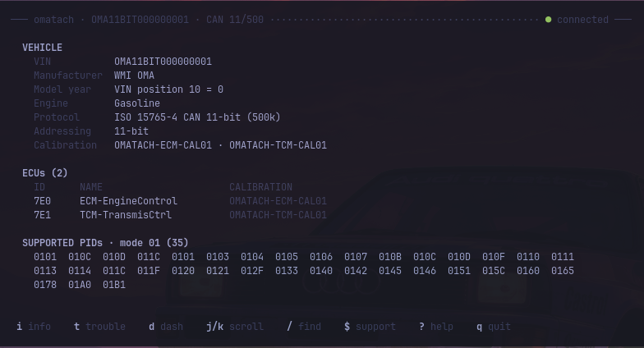Select PID 010F
This screenshot has width=644, height=348.
coord(494,257)
